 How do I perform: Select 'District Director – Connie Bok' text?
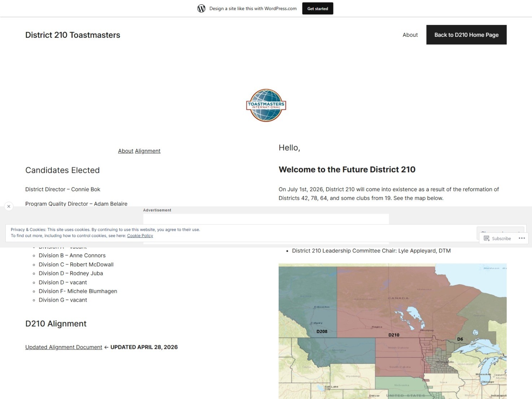coord(63,189)
